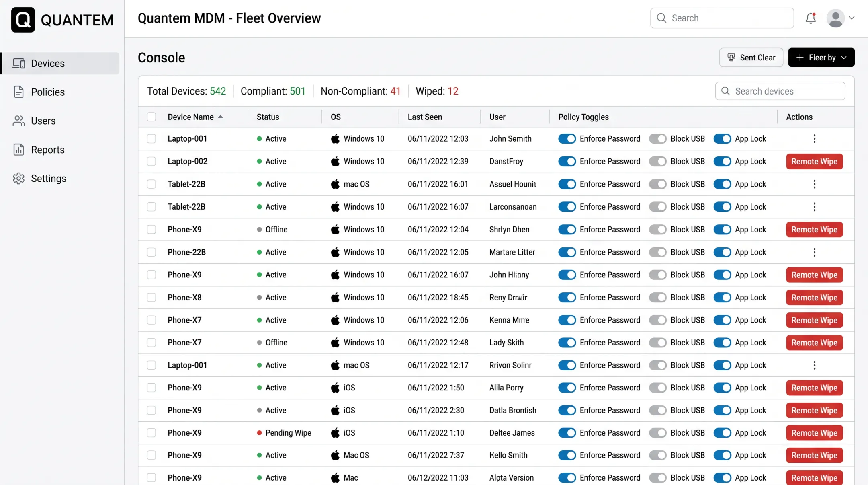Image resolution: width=868 pixels, height=485 pixels.
Task: Open actions menu for John Semith row
Action: click(x=814, y=139)
